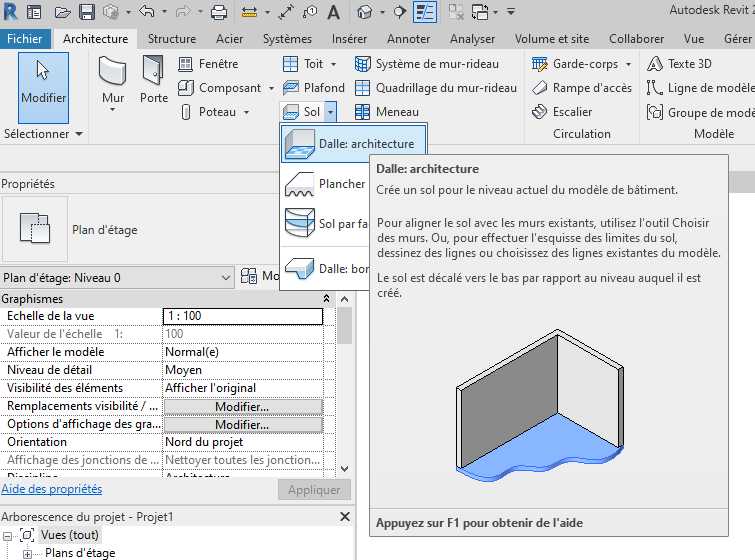The width and height of the screenshot is (755, 560).
Task: Click the Open folder icon in quick access toolbar
Action: coord(63,12)
